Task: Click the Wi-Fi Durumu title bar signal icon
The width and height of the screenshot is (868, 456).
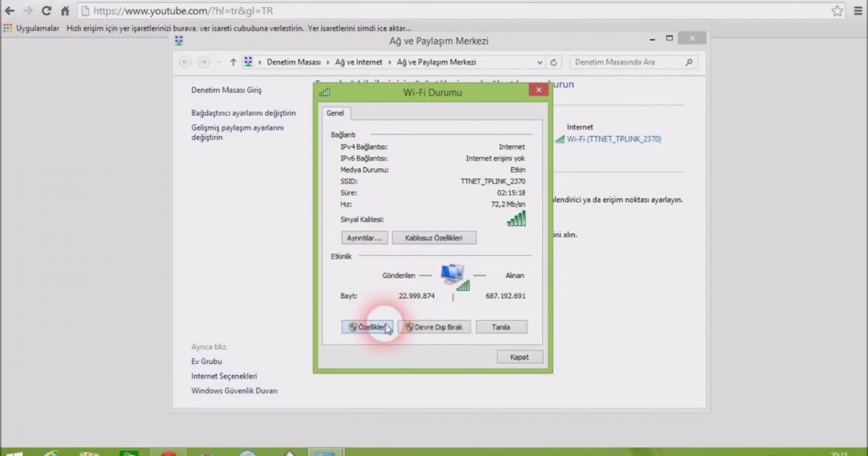Action: pyautogui.click(x=325, y=92)
